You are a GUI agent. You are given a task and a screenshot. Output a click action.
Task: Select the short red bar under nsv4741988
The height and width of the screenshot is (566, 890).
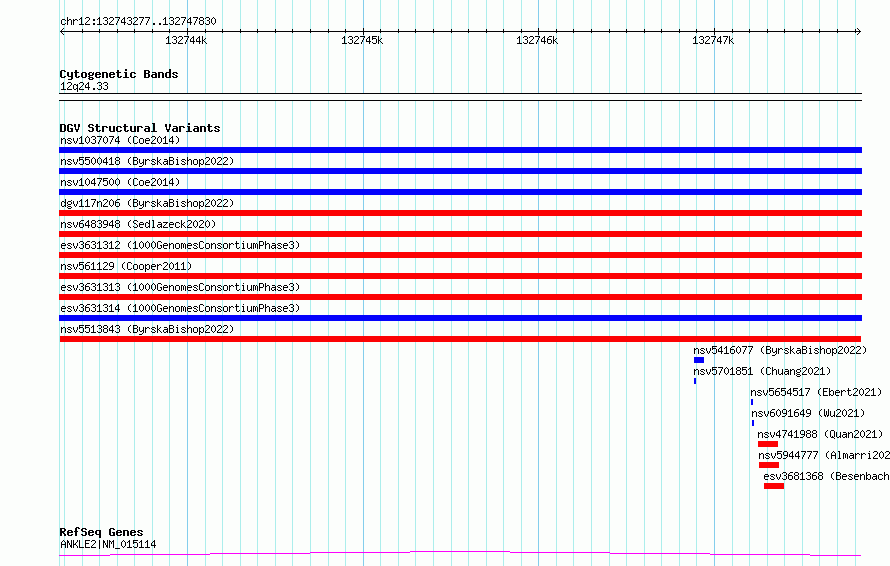click(768, 444)
